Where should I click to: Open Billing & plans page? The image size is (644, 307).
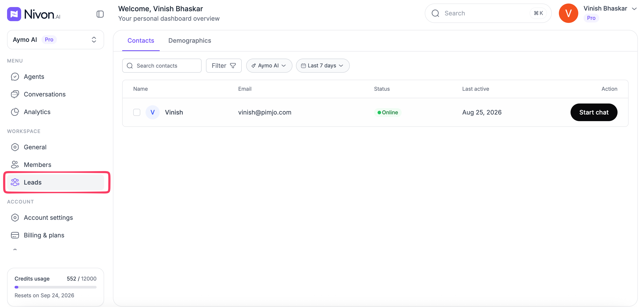[x=56, y=235]
